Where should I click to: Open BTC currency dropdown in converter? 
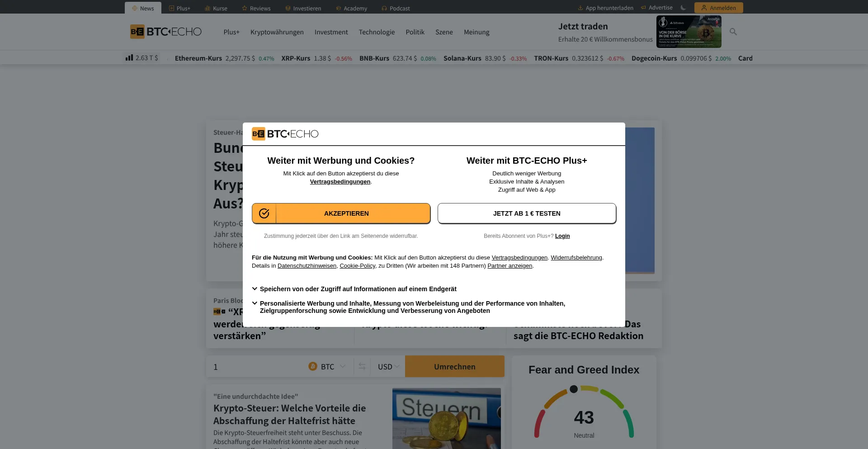327,367
